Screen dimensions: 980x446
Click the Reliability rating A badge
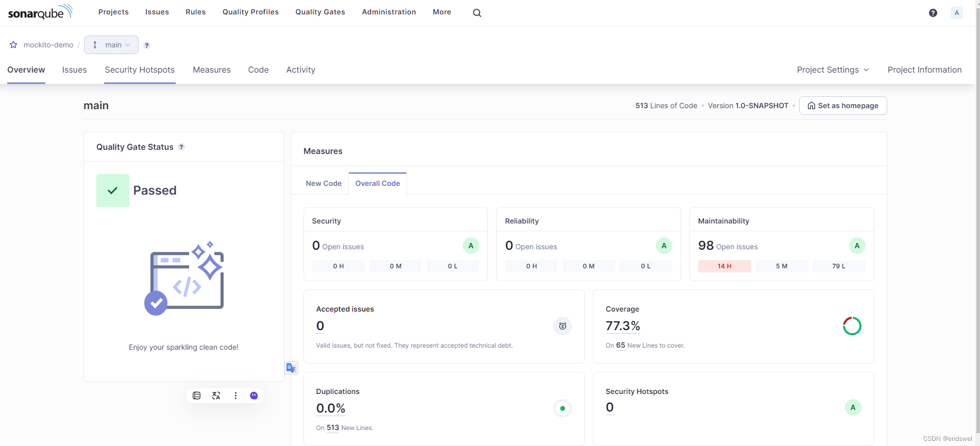coord(664,246)
